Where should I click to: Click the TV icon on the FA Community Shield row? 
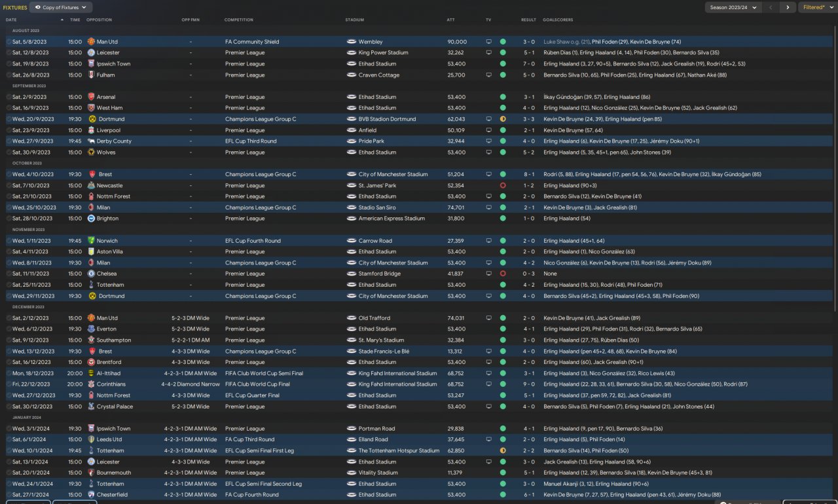click(x=488, y=42)
